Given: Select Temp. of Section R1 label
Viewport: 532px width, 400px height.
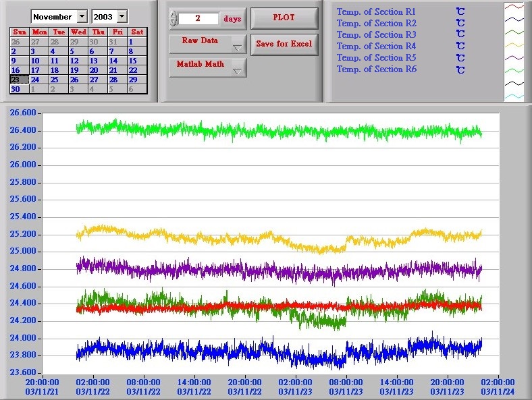Looking at the screenshot, I should [x=376, y=11].
